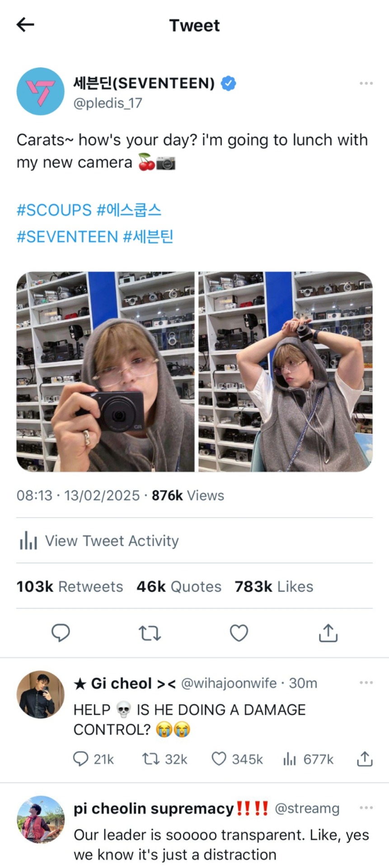Image resolution: width=389 pixels, height=868 pixels.
Task: Like the main SEVENTEEN tweet
Action: coord(239,633)
